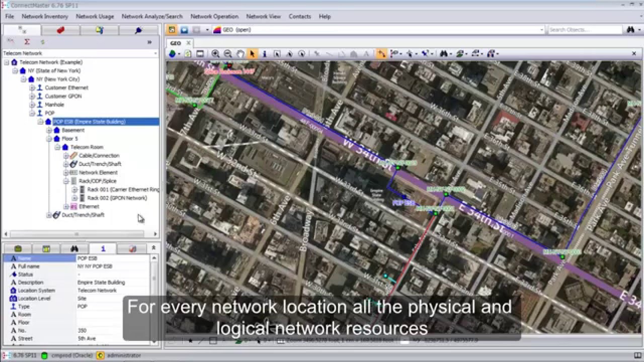Select Rack 002 (GPON Network) item
The width and height of the screenshot is (644, 362).
117,198
